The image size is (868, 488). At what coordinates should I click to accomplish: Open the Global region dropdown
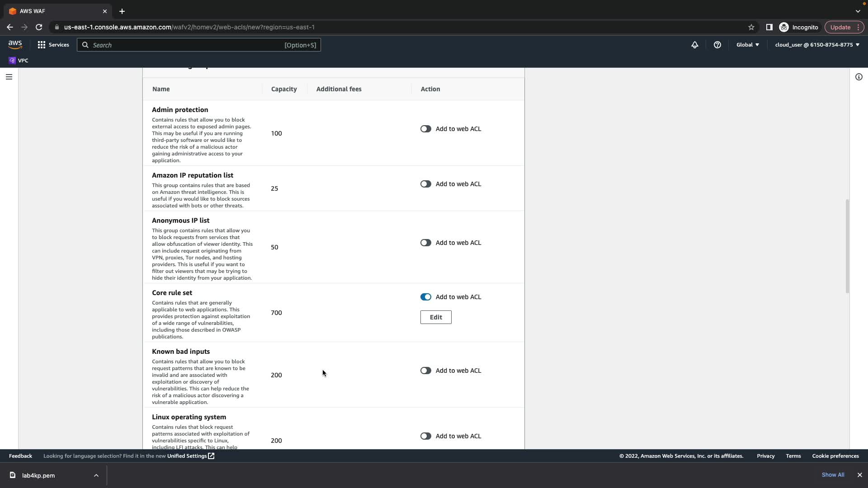click(747, 45)
